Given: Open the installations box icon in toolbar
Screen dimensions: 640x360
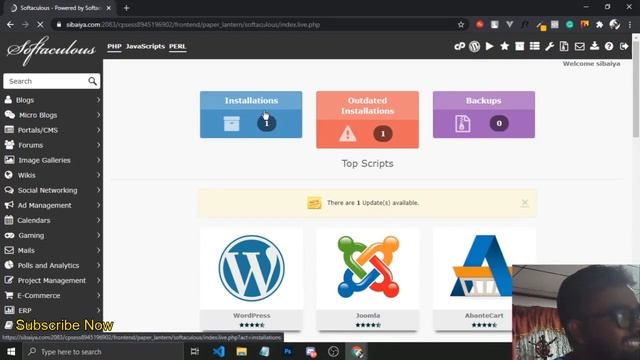Looking at the screenshot, I should pyautogui.click(x=520, y=47).
